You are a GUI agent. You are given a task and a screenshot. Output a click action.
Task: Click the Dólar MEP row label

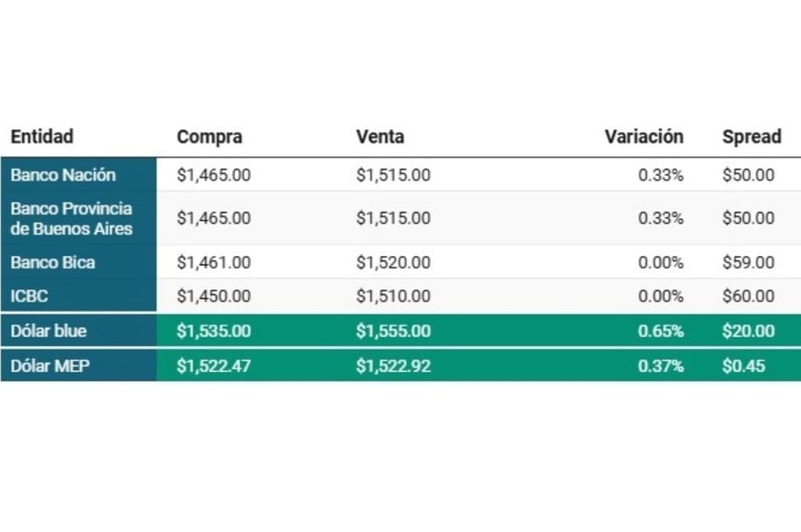point(50,366)
